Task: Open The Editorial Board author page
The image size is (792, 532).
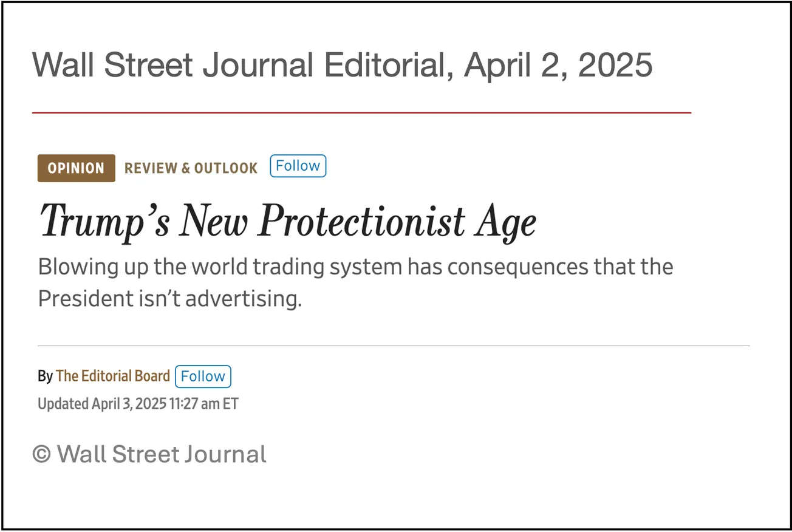Action: tap(112, 376)
